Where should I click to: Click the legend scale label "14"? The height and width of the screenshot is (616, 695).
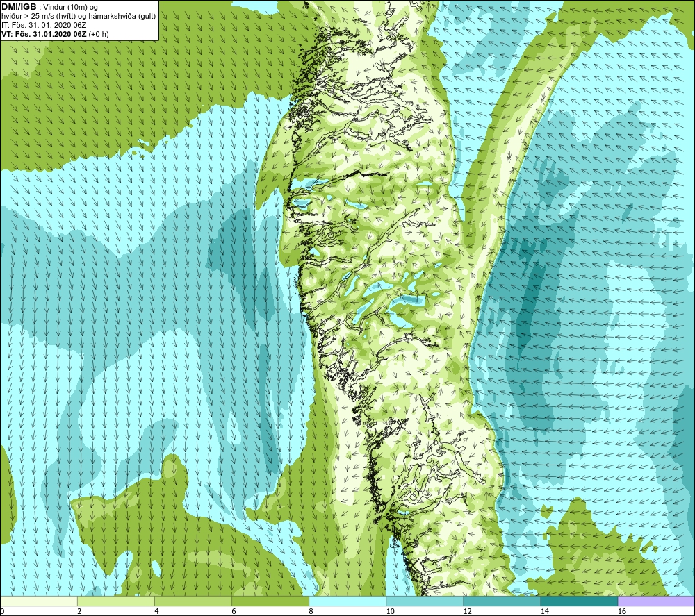[x=544, y=611]
